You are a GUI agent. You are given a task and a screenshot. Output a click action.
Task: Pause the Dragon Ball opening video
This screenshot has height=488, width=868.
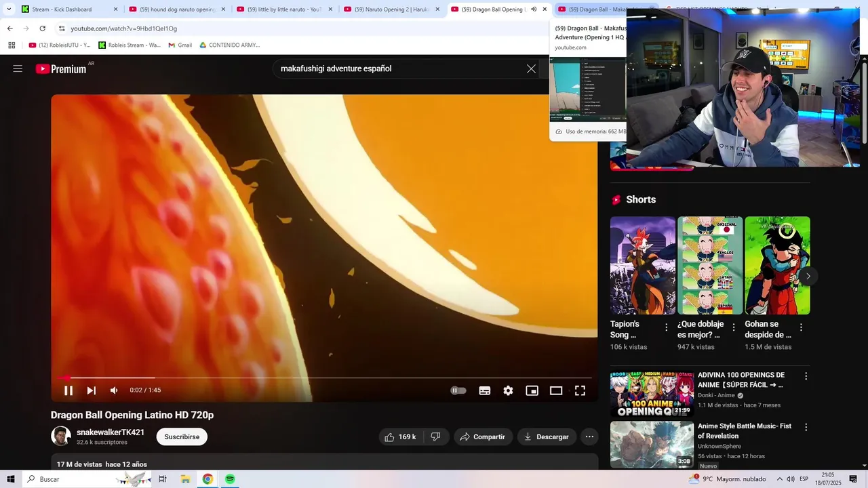pyautogui.click(x=68, y=390)
